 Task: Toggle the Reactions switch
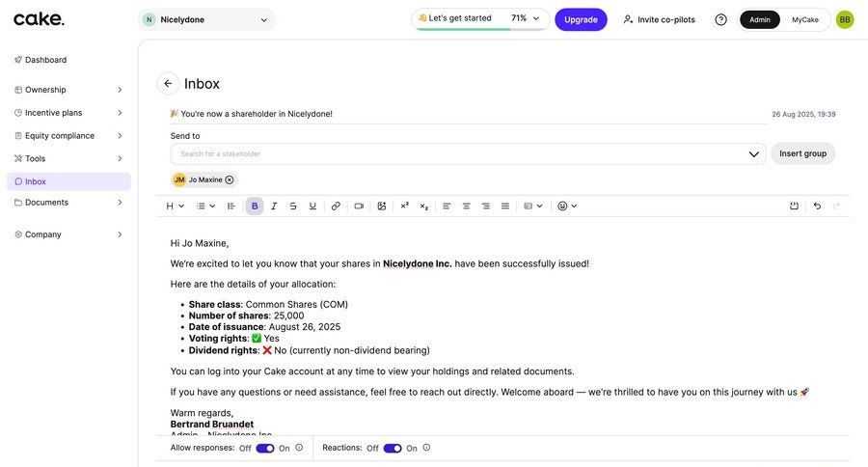[x=393, y=448]
